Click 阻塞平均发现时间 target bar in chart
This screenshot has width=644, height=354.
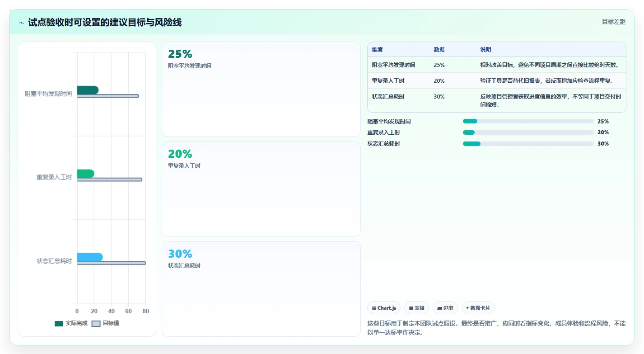108,96
